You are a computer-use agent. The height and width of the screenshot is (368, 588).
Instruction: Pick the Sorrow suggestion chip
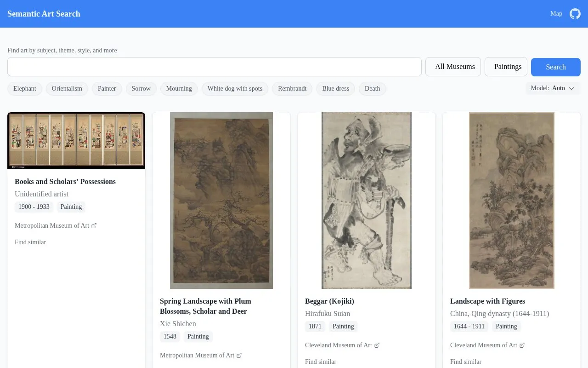[141, 89]
